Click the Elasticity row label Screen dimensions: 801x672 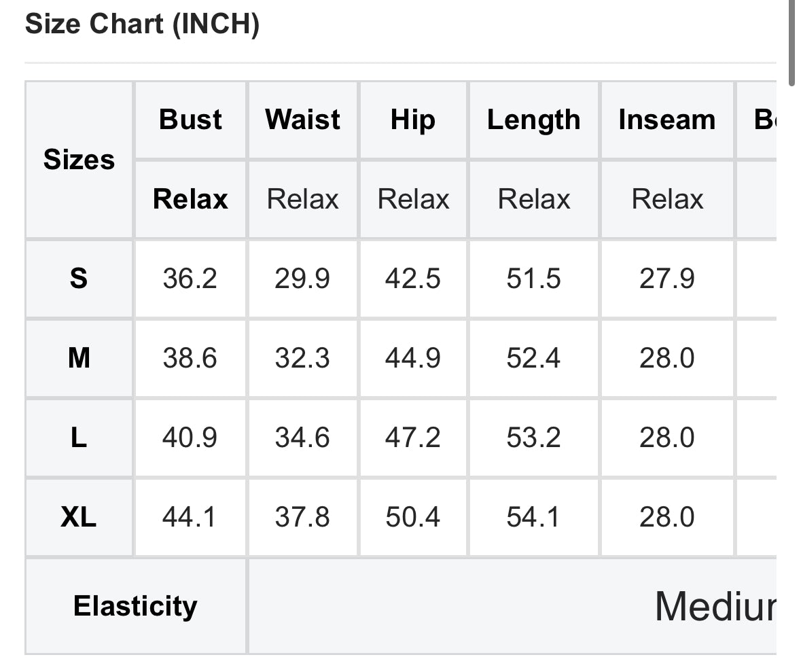coord(135,605)
